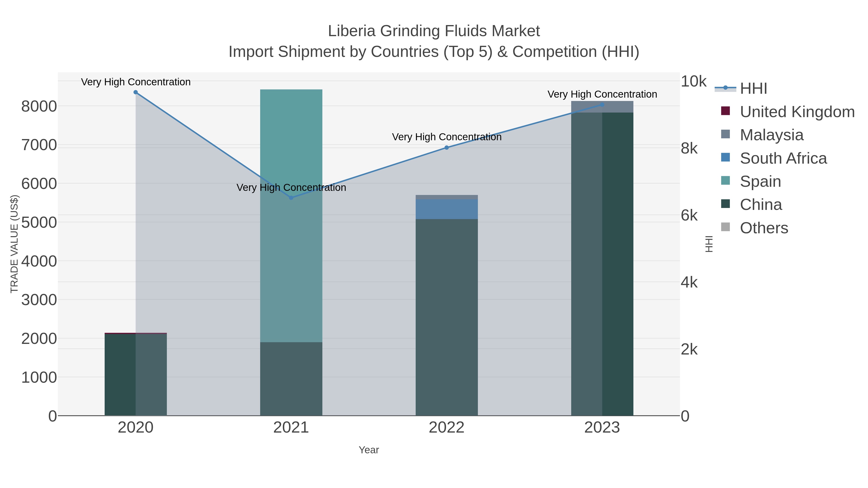The width and height of the screenshot is (868, 488).
Task: Click the China bar in 2020
Action: coord(136,374)
